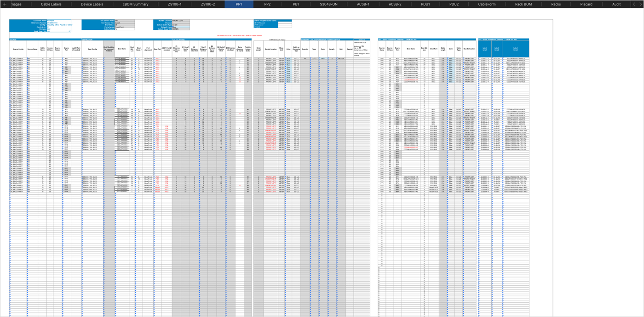The height and width of the screenshot is (317, 644).
Task: Open the Device Labels sheet tab
Action: pyautogui.click(x=92, y=4)
